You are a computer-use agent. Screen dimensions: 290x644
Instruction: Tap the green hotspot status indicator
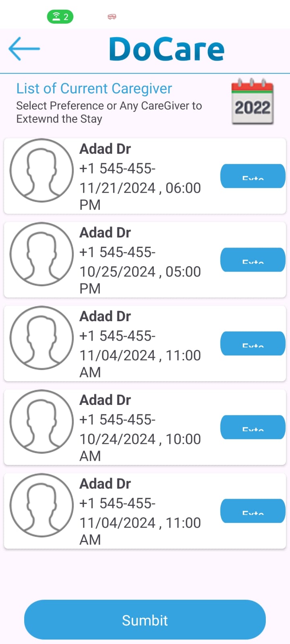[x=60, y=17]
